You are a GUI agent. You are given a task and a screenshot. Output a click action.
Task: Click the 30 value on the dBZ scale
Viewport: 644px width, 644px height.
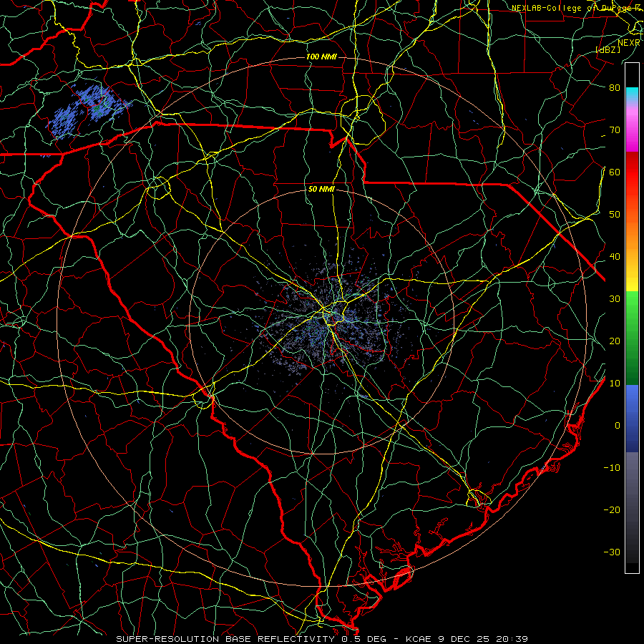(615, 298)
